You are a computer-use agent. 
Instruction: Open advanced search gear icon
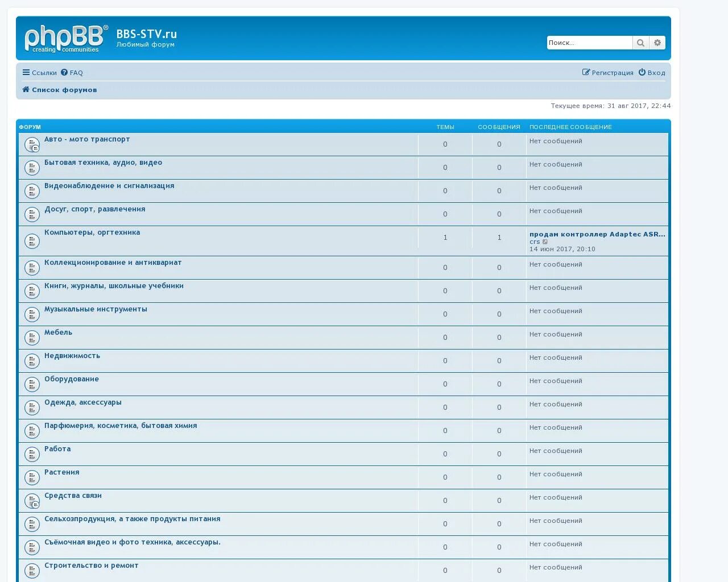pyautogui.click(x=657, y=43)
